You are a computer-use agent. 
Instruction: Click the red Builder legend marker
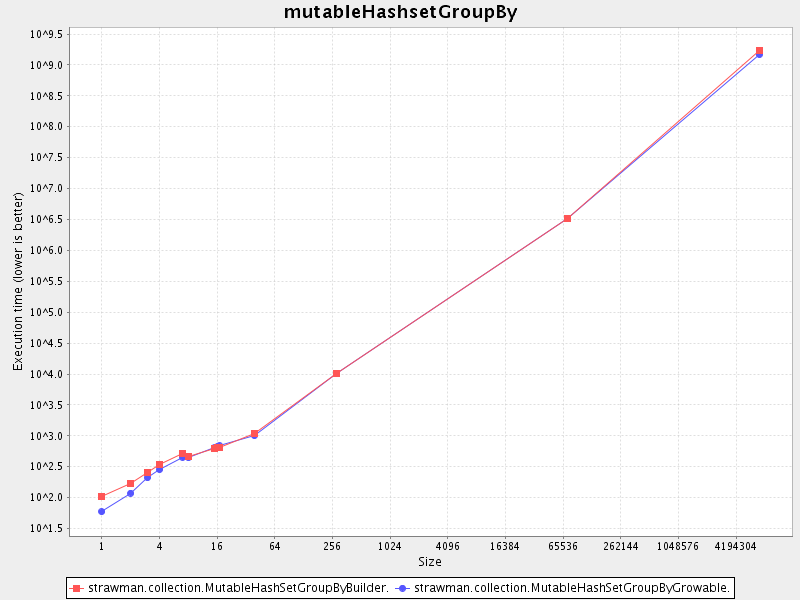pos(77,588)
